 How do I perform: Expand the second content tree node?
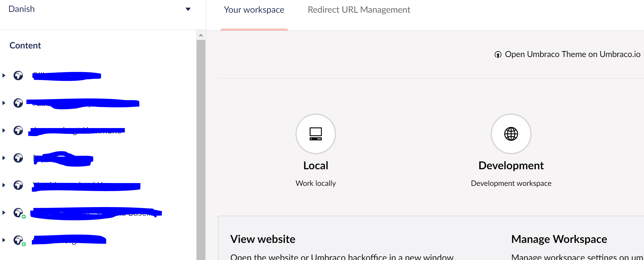[x=4, y=103]
